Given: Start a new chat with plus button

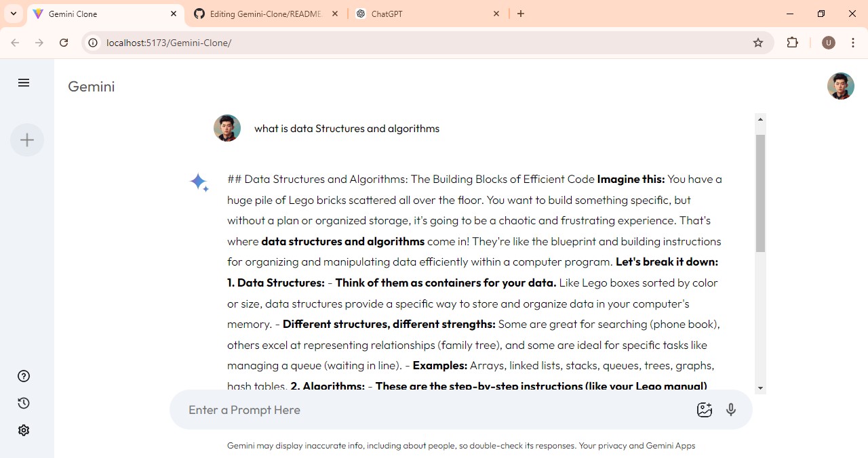Looking at the screenshot, I should pyautogui.click(x=27, y=140).
